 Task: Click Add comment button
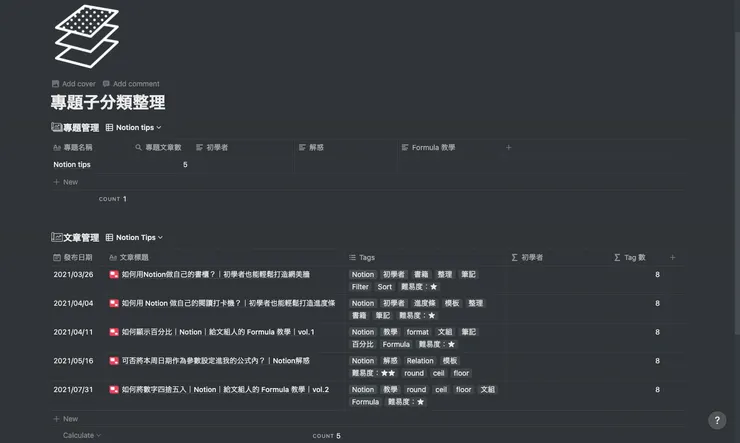[131, 84]
